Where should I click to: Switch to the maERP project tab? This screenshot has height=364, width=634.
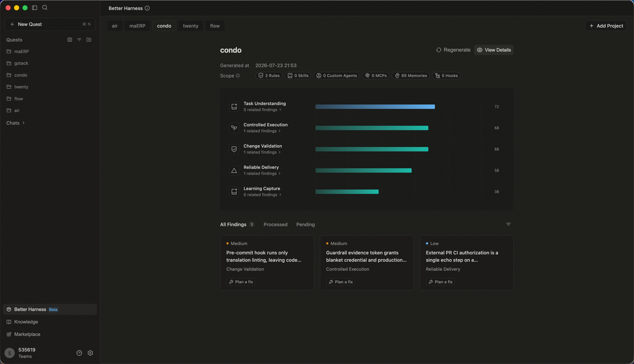tap(137, 26)
